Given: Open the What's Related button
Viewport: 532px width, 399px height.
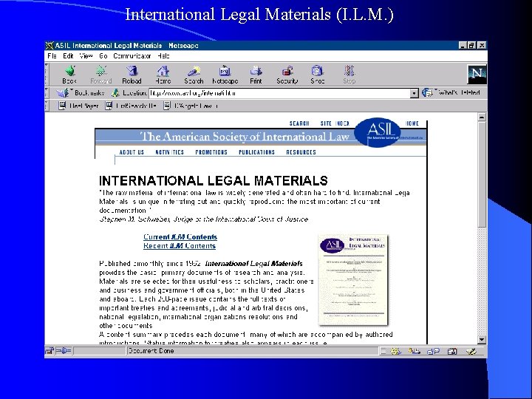Looking at the screenshot, I should (x=451, y=92).
